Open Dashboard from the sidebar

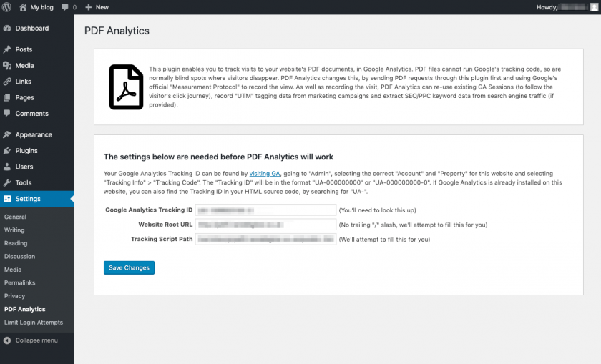31,29
